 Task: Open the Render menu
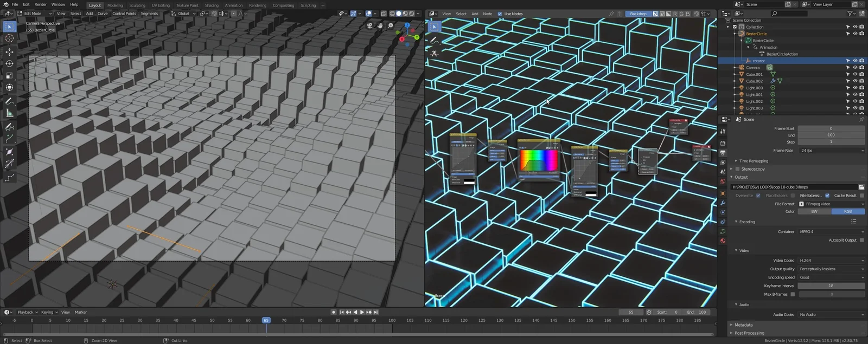[40, 4]
